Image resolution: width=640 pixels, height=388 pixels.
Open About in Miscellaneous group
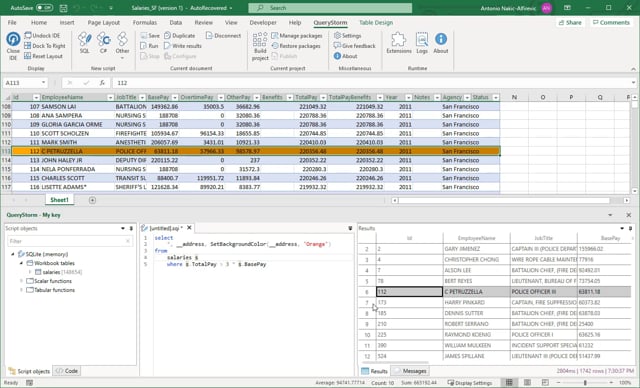tap(345, 56)
